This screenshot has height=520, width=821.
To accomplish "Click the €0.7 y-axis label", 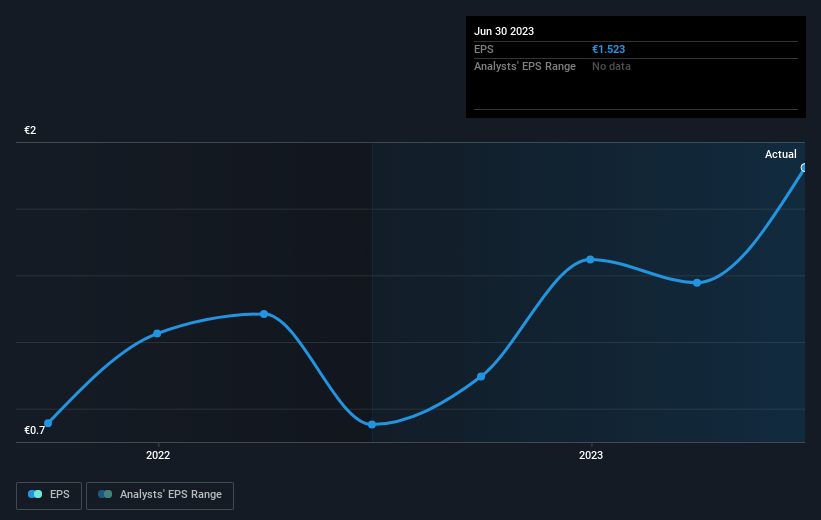I will (34, 430).
